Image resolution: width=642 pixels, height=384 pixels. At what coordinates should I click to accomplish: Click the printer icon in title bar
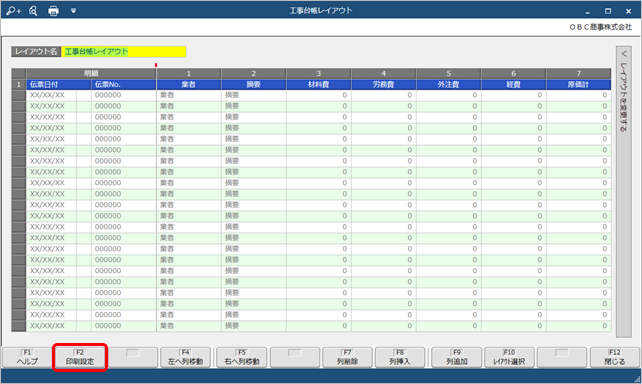(53, 11)
